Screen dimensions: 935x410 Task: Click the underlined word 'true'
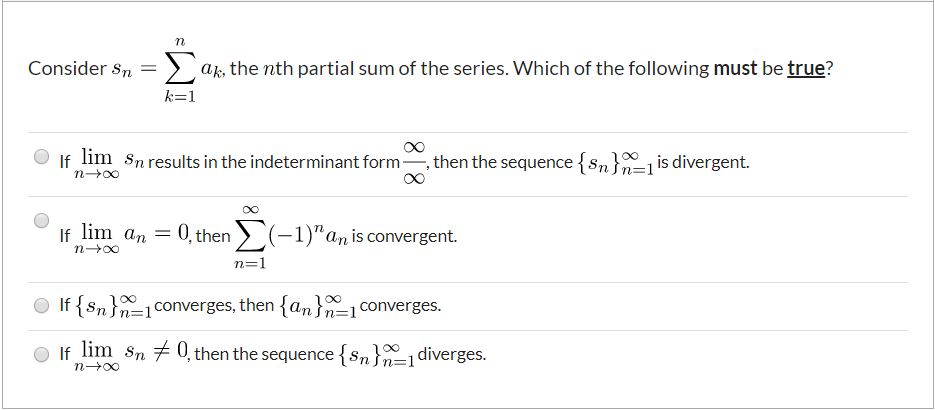point(806,69)
